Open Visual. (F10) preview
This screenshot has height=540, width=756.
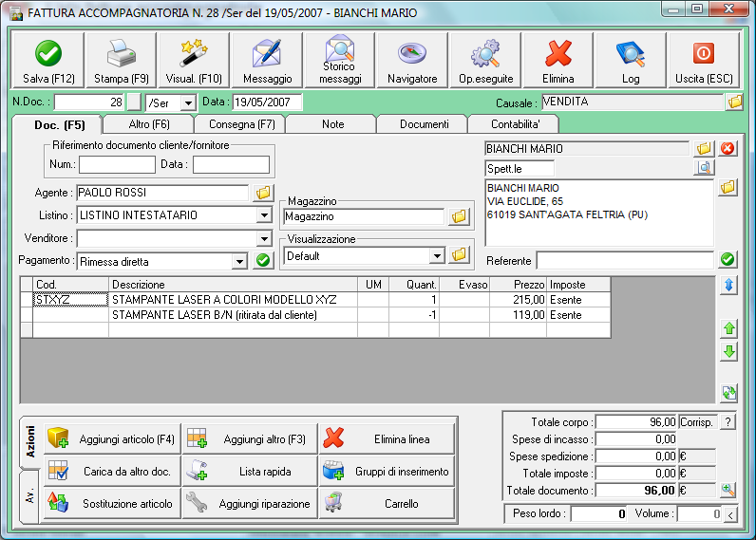tap(194, 61)
